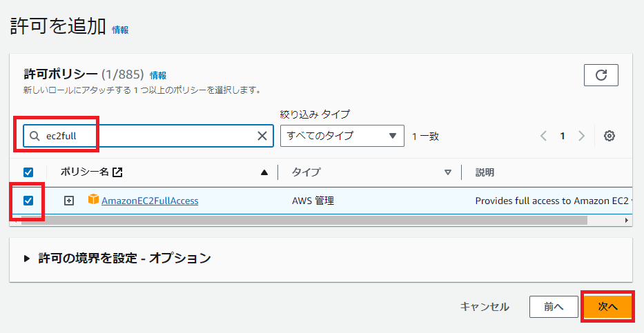
Task: Open the すべてのタイプ filter dropdown
Action: pyautogui.click(x=342, y=136)
